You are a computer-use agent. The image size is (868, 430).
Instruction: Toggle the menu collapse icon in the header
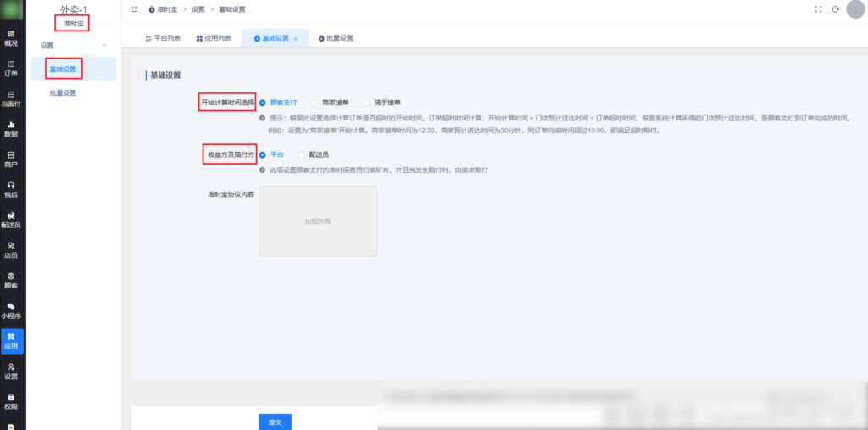pos(135,9)
